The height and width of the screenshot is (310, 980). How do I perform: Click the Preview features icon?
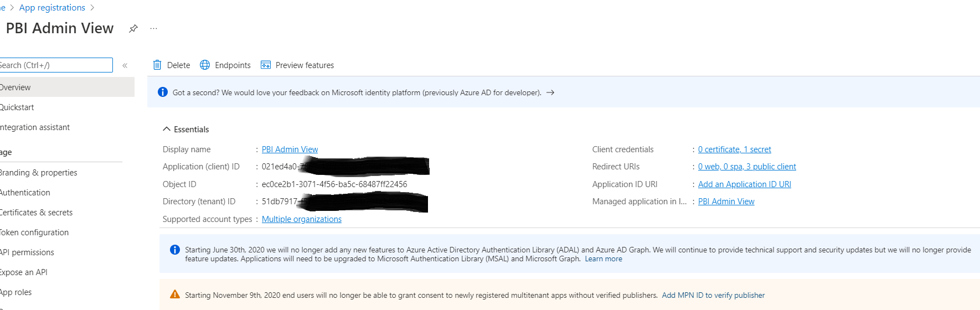[x=266, y=65]
